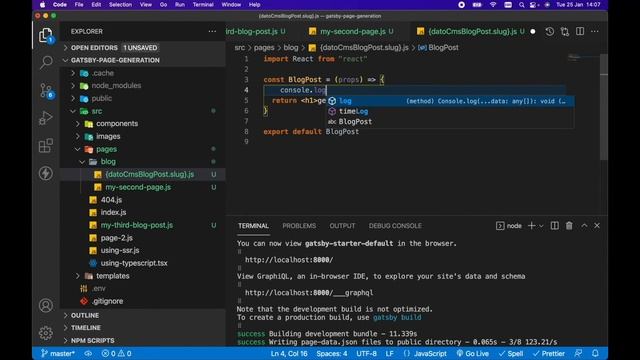Open the Selection menu
This screenshot has width=640, height=360.
pyautogui.click(x=120, y=5)
